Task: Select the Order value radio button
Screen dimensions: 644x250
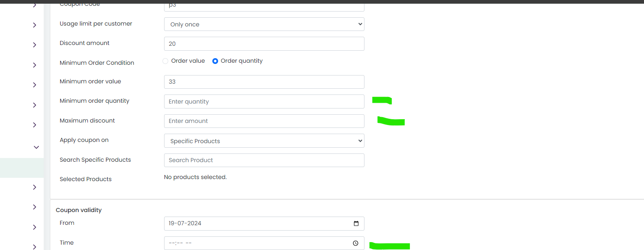Action: (165, 61)
